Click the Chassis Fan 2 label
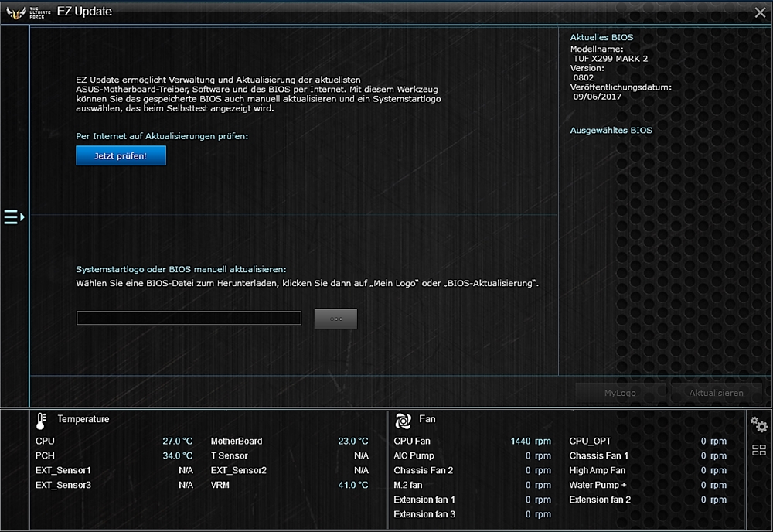This screenshot has height=532, width=773. click(x=423, y=470)
